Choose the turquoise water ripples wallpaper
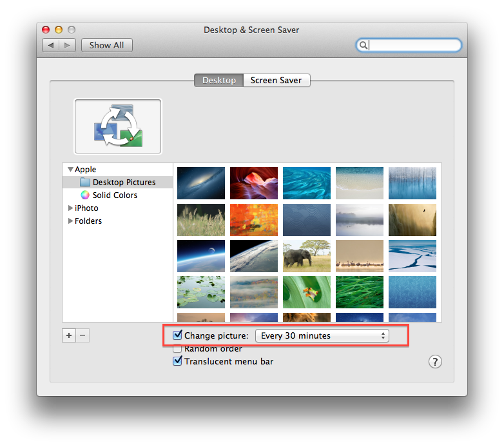 point(307,183)
